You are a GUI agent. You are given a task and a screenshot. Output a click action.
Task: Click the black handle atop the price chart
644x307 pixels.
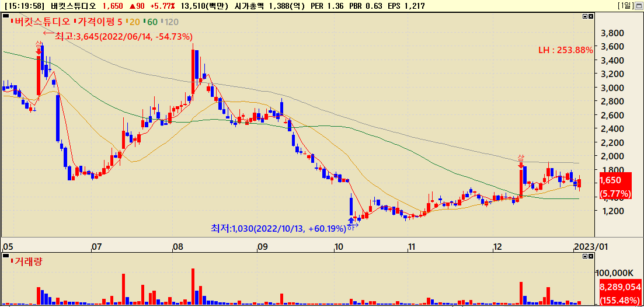[x=5, y=15]
